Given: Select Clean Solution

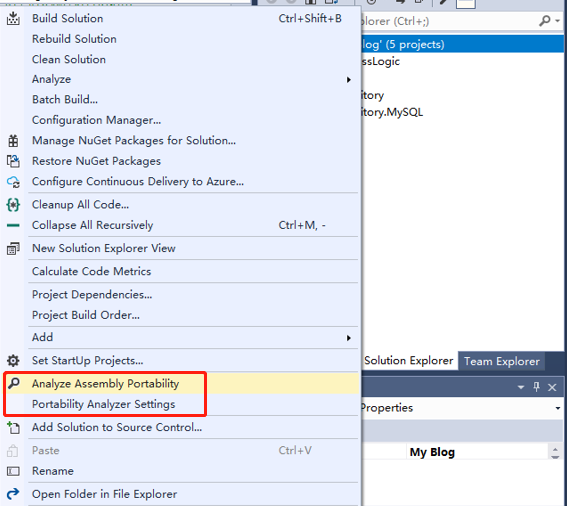Looking at the screenshot, I should tap(181, 59).
